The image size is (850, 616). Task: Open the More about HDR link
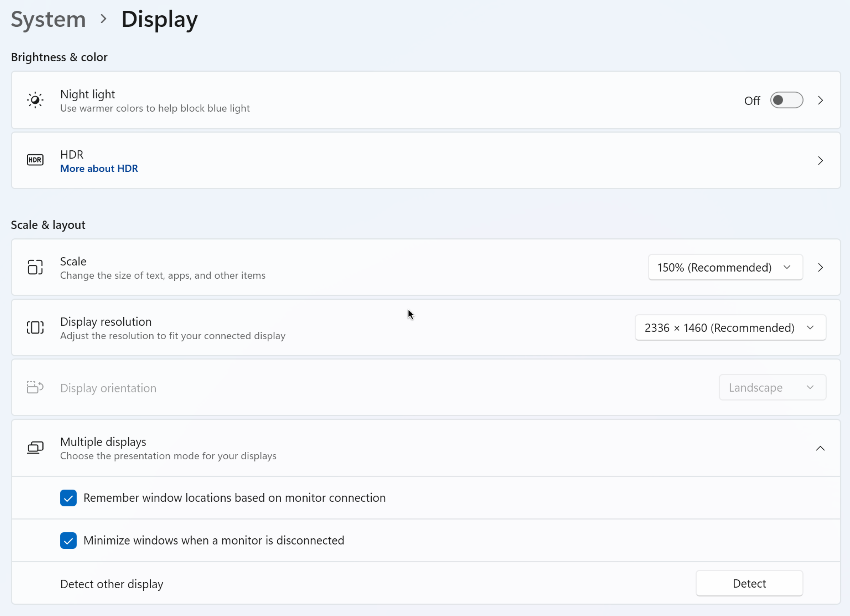tap(99, 169)
